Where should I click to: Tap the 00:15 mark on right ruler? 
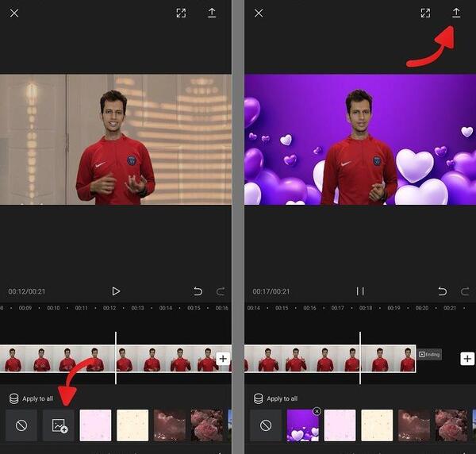coord(282,308)
